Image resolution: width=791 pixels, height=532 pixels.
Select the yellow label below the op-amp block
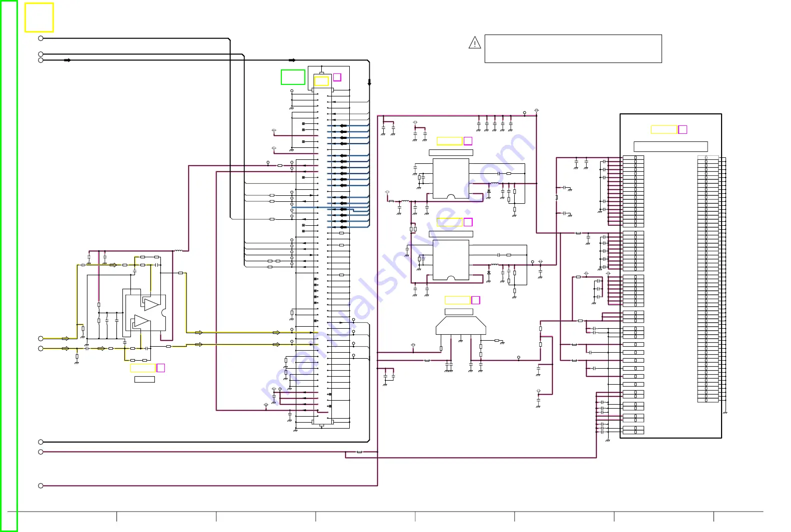[x=143, y=368]
